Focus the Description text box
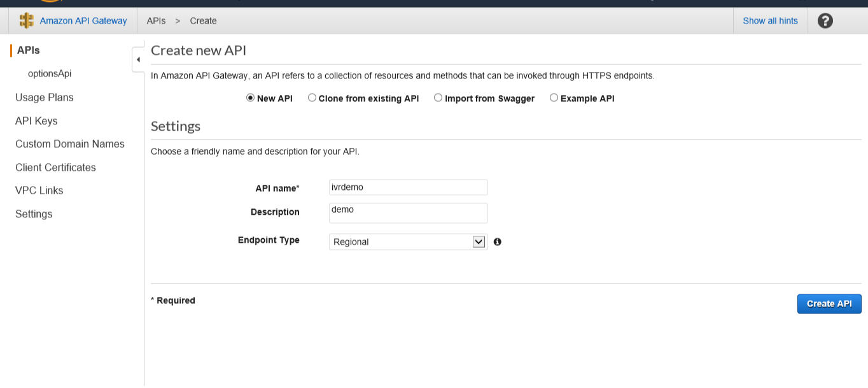Viewport: 868px width, 388px height. [x=408, y=213]
